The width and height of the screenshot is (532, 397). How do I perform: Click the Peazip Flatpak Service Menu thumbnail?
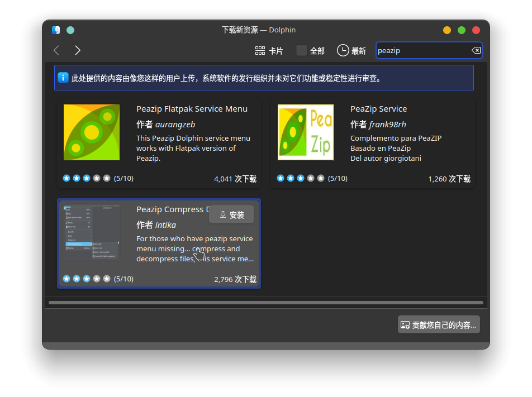point(91,132)
